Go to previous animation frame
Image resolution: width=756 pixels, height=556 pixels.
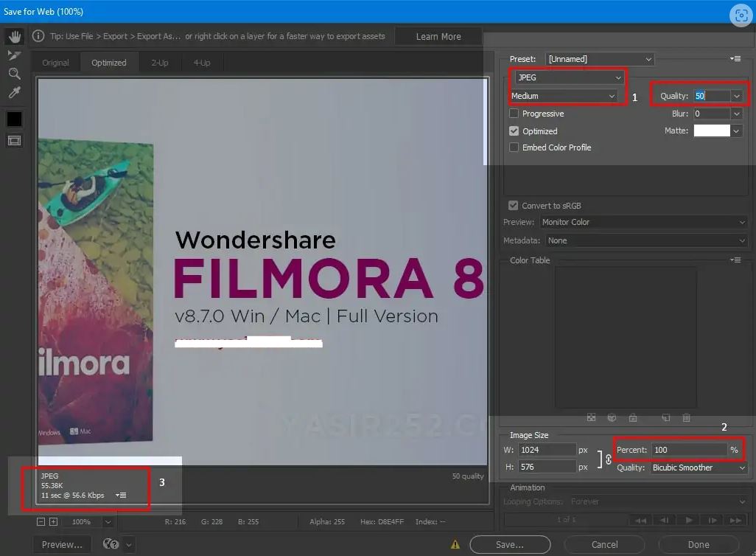click(x=665, y=521)
